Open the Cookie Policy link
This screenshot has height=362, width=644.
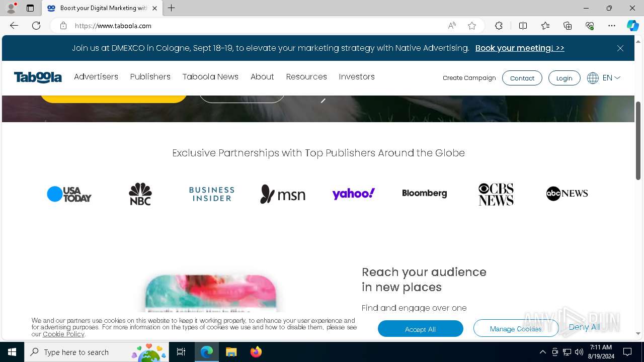click(x=63, y=334)
